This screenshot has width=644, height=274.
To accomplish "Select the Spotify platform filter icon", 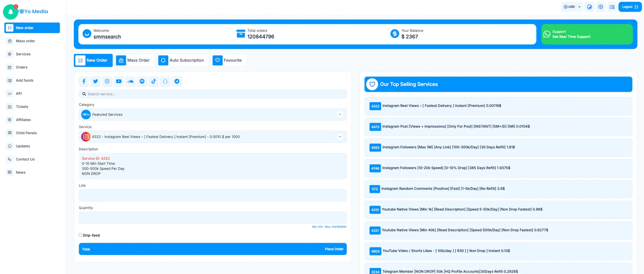I will tap(142, 81).
